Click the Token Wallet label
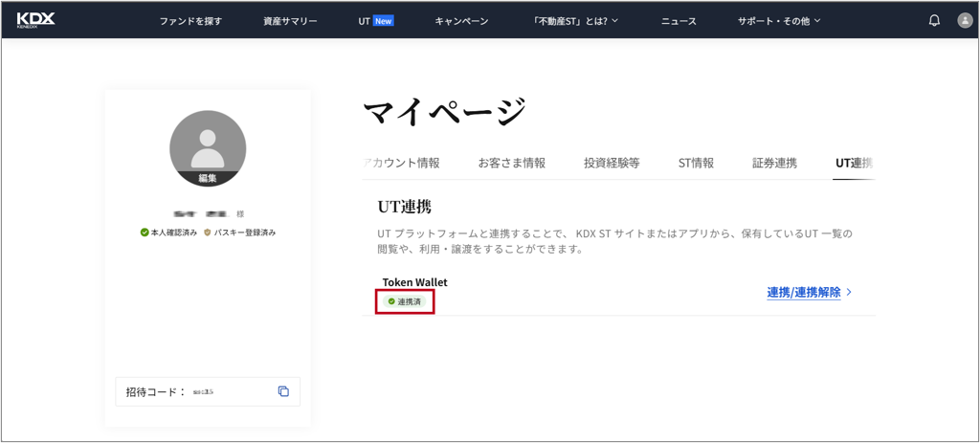The image size is (980, 443). pos(415,282)
